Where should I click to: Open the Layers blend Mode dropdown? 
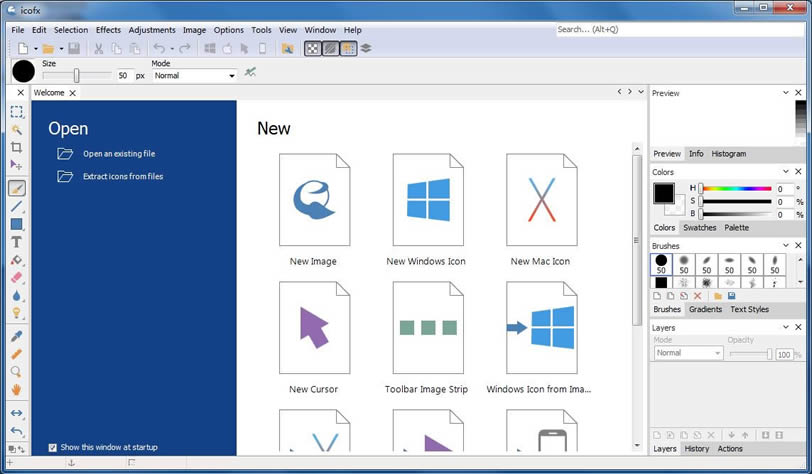[x=688, y=353]
